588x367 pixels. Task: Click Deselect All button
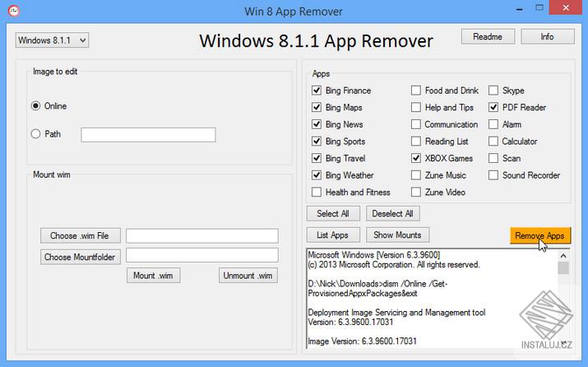[x=393, y=213]
